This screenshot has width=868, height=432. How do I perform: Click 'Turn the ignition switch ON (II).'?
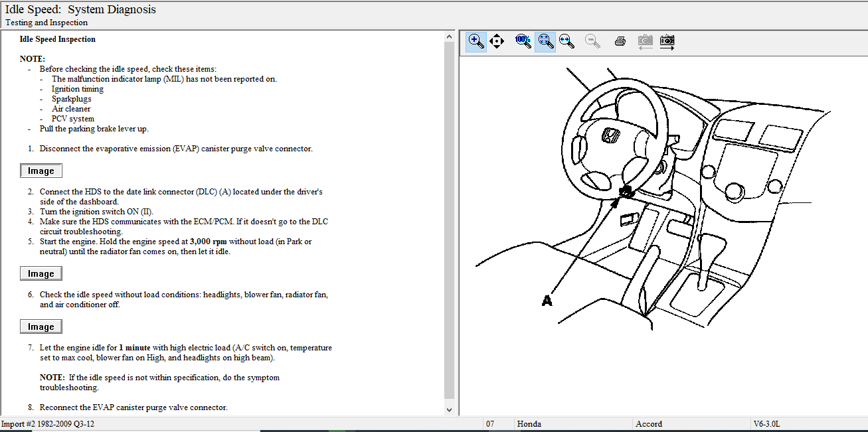coord(97,212)
